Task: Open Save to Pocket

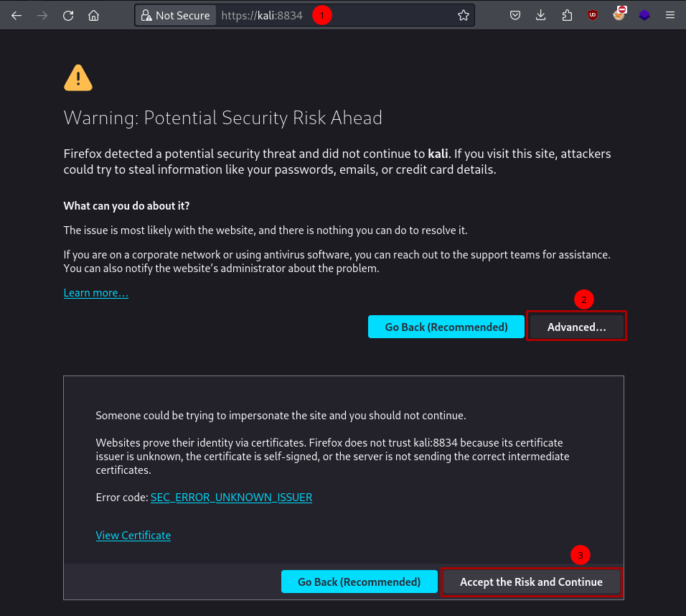Action: tap(514, 14)
